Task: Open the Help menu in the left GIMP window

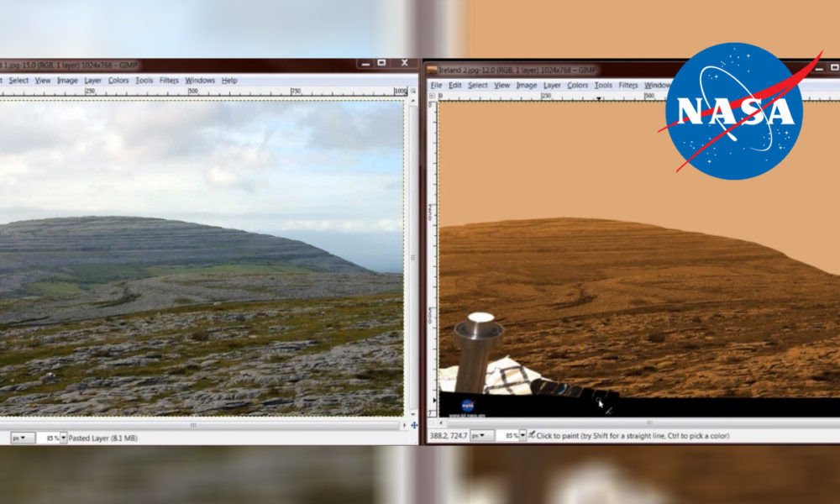Action: pos(229,81)
